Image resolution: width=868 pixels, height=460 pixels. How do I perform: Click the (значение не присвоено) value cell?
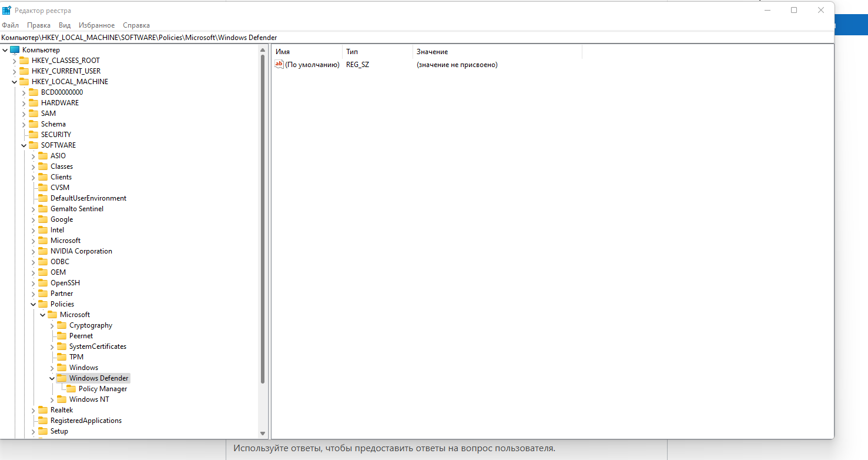point(457,65)
